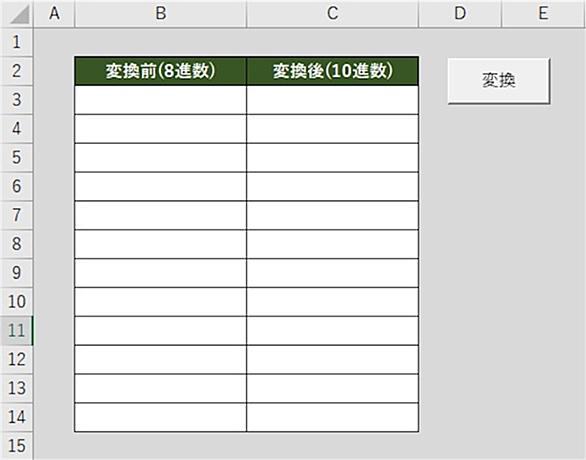Screen dimensions: 586x460
Task: Click the select-all corner triangle
Action: 17,14
